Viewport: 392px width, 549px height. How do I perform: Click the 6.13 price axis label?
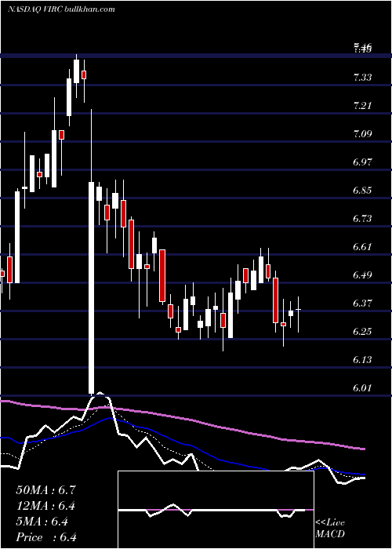tap(362, 359)
